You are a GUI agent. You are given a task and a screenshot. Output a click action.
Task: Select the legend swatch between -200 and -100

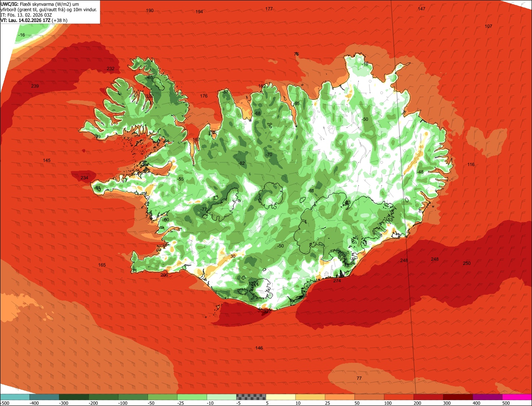click(103, 397)
